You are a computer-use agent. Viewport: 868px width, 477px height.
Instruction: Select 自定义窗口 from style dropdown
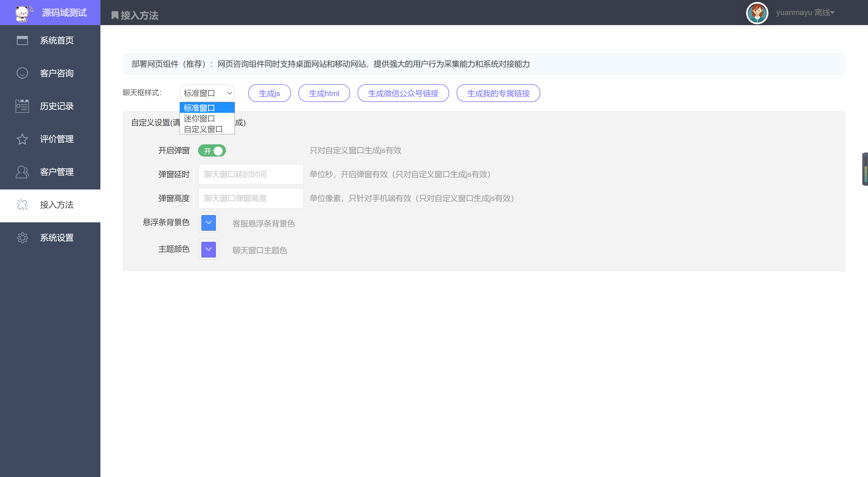pos(204,129)
